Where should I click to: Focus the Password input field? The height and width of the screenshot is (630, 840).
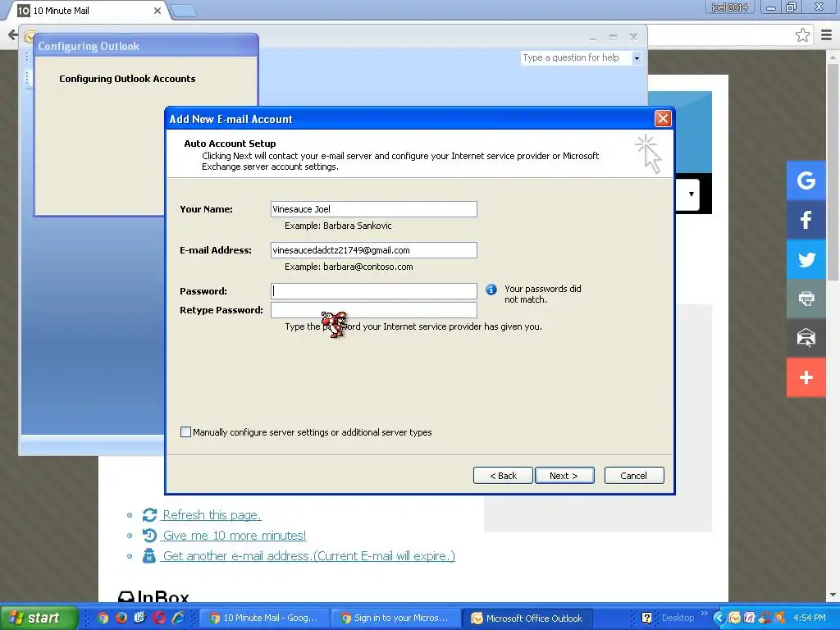[374, 291]
